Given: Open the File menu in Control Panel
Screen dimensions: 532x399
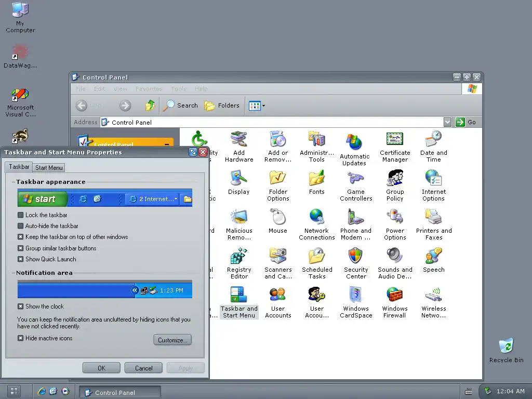Looking at the screenshot, I should pos(81,89).
